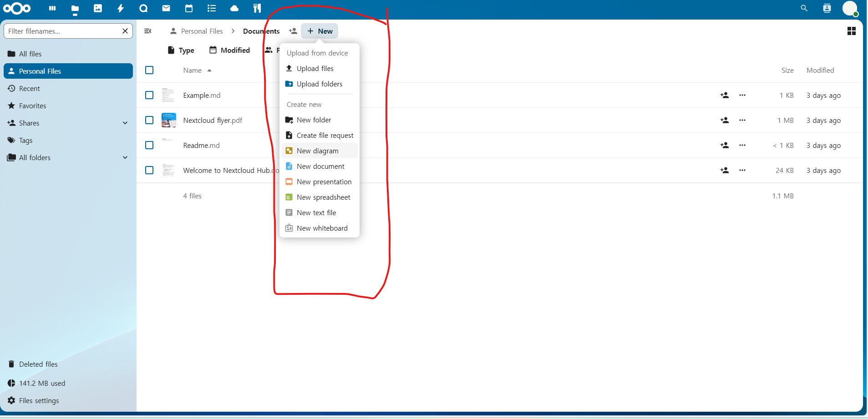This screenshot has height=419, width=868.
Task: Tick the Nextcloud flyer.pdf checkbox
Action: tap(149, 120)
